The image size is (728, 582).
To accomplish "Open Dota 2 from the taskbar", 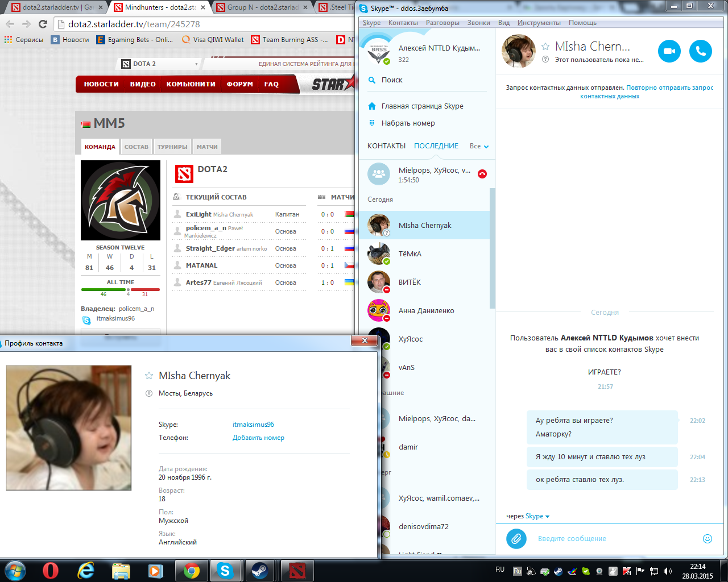I will pyautogui.click(x=297, y=570).
